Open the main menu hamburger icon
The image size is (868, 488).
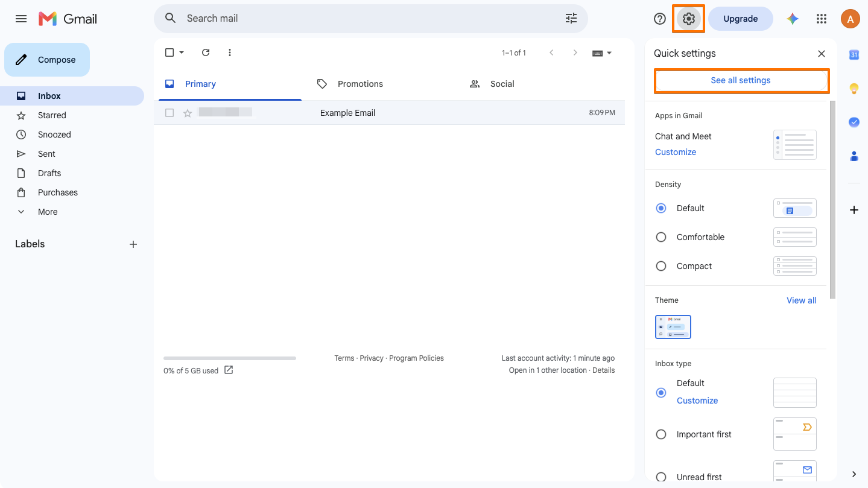(x=21, y=19)
